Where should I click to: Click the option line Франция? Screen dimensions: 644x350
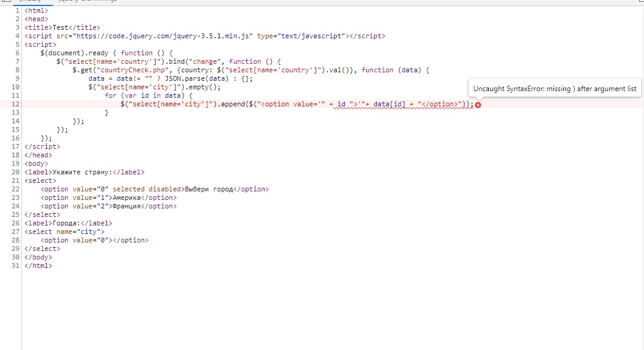[108, 207]
